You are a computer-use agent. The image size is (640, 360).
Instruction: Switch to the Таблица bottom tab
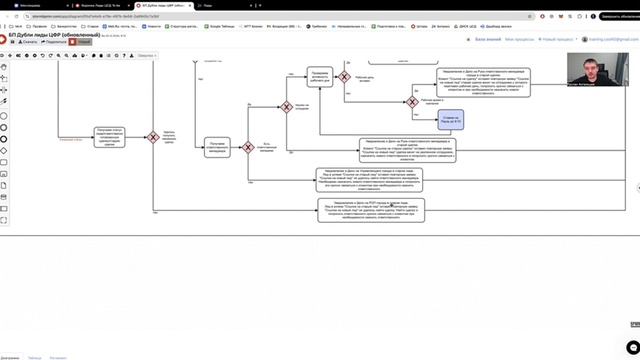point(35,358)
